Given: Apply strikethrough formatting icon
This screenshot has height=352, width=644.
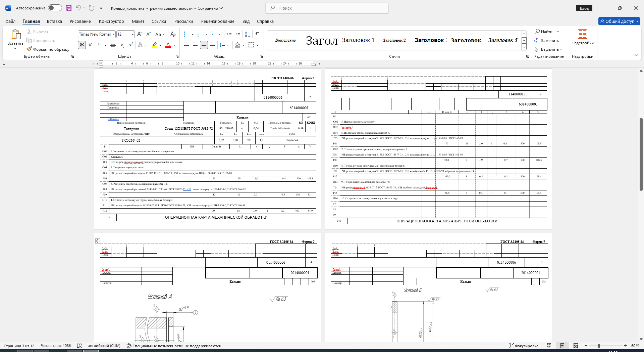Looking at the screenshot, I should pyautogui.click(x=113, y=45).
